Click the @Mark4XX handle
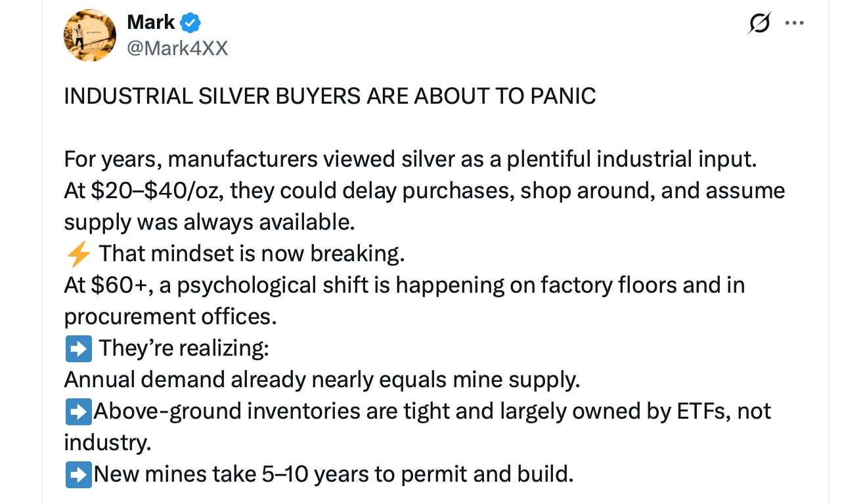 pyautogui.click(x=178, y=47)
